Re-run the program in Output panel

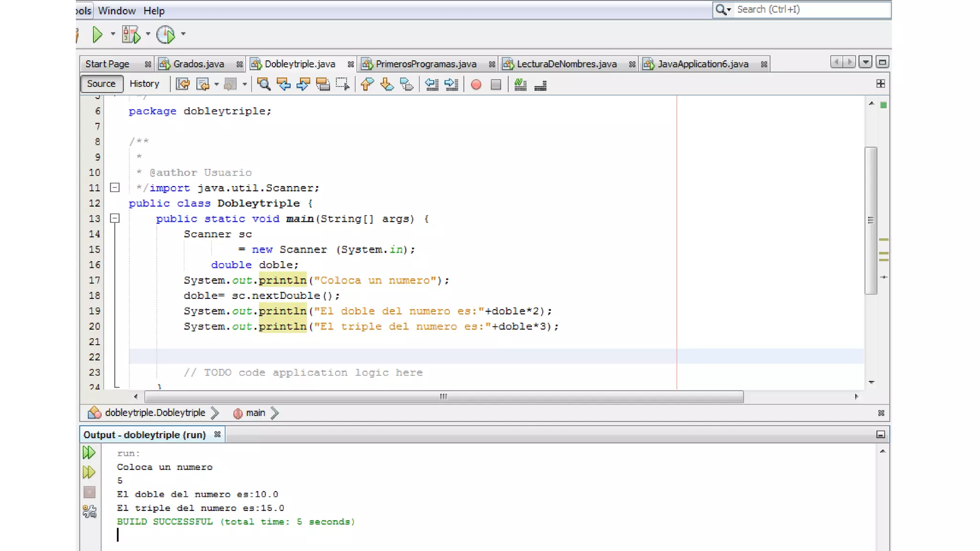coord(89,452)
